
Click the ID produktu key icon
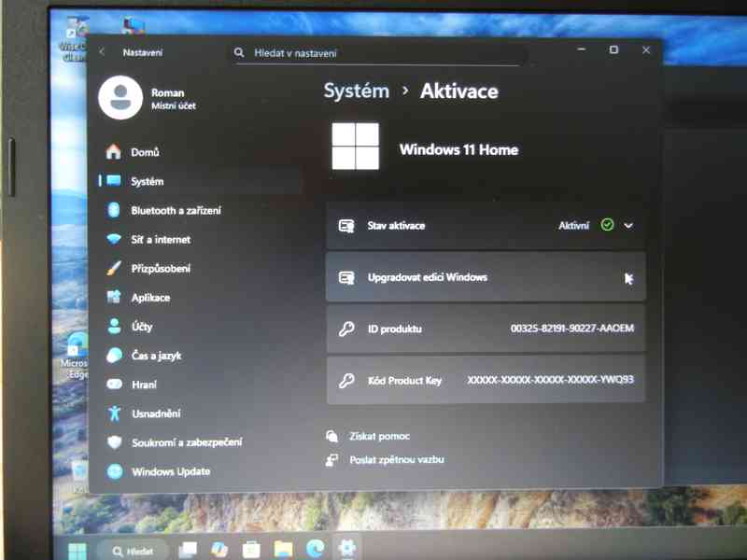coord(346,329)
